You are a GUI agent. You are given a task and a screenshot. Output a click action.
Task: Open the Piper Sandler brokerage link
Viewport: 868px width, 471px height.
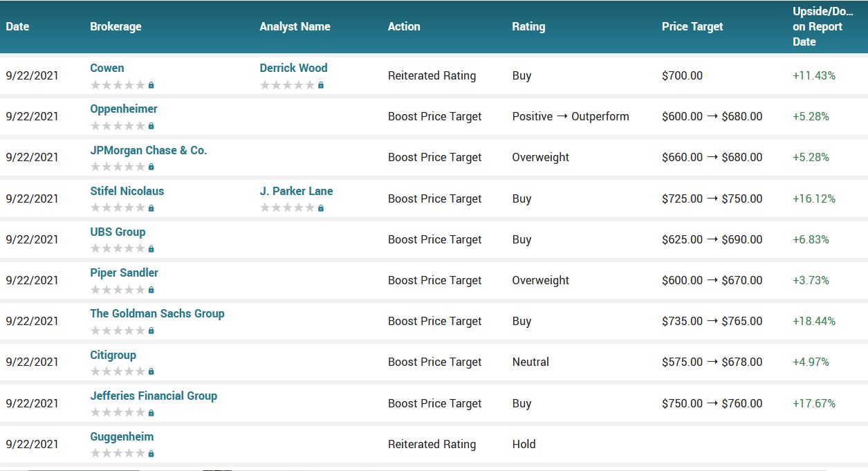point(124,273)
